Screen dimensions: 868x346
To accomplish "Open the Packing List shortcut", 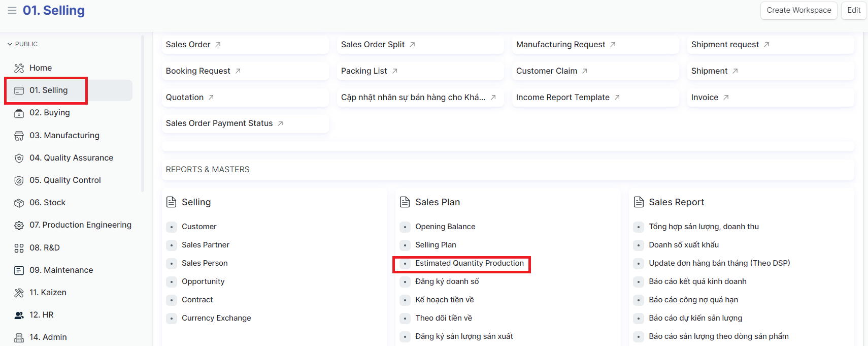I will point(364,71).
